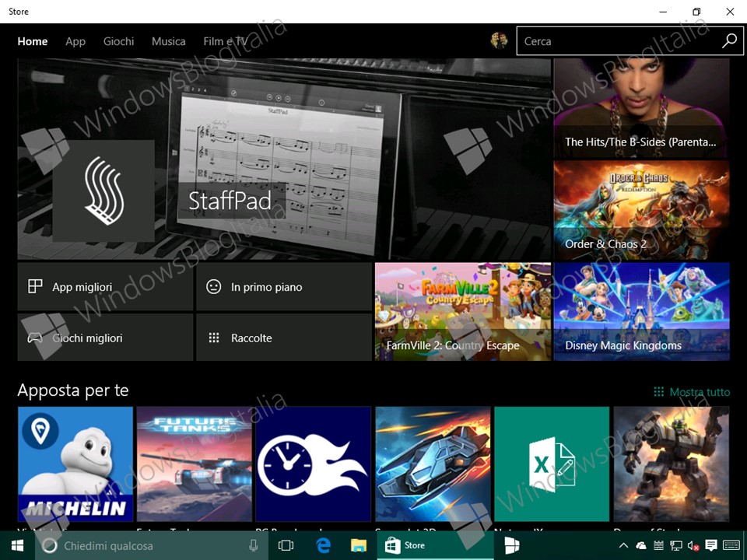Open The Hits/The B-Sides album tile

641,107
